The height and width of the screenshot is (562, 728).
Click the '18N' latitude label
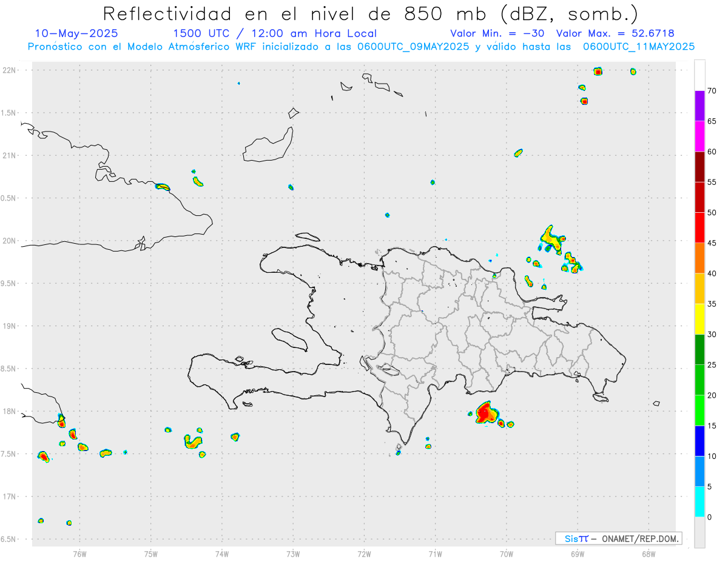[x=9, y=411]
